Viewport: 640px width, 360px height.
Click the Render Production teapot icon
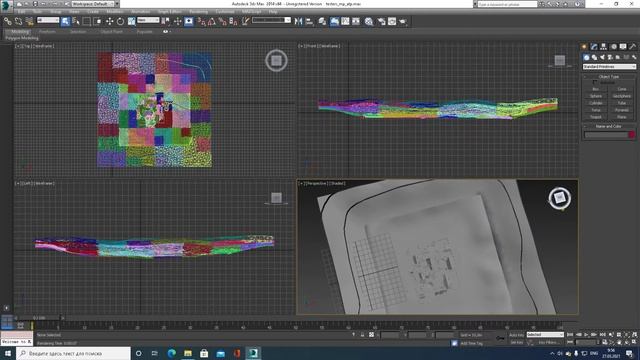click(403, 21)
